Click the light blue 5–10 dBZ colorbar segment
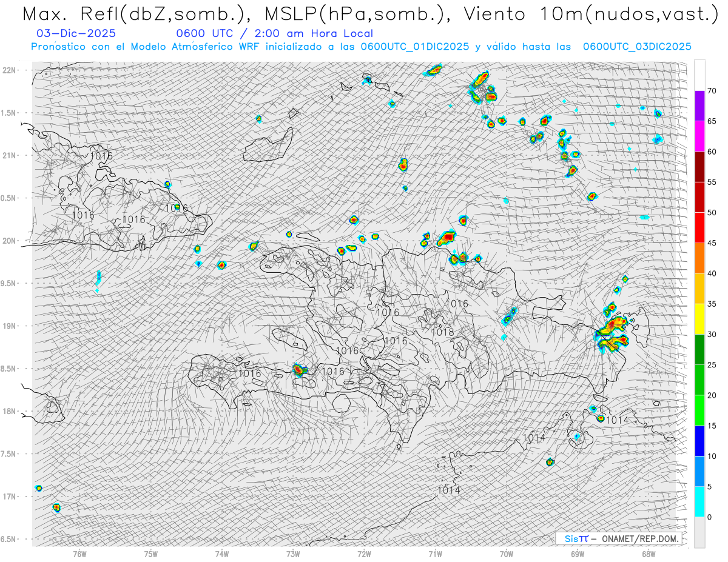Screen dimensions: 728x562 click(x=699, y=471)
